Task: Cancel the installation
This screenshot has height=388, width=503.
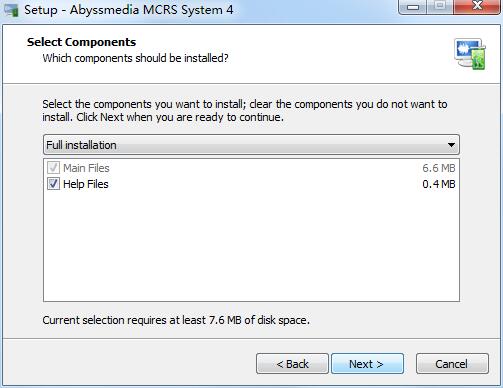Action: (x=452, y=364)
